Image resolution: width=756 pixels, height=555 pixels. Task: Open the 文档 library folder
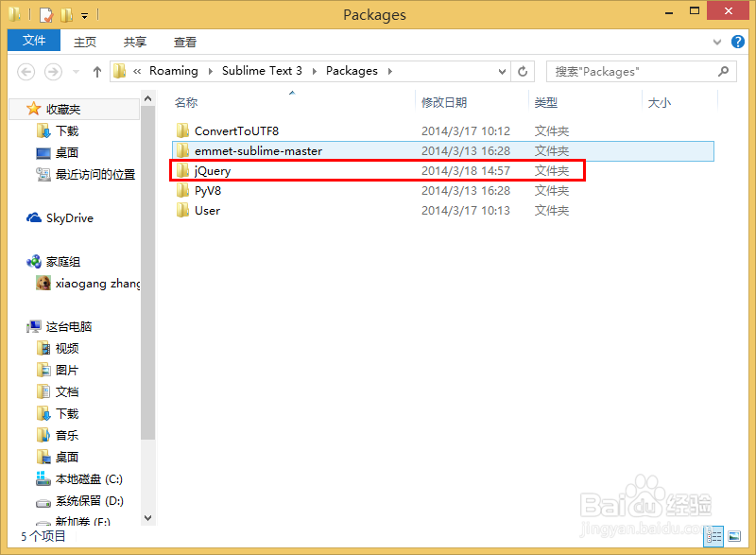click(x=58, y=392)
